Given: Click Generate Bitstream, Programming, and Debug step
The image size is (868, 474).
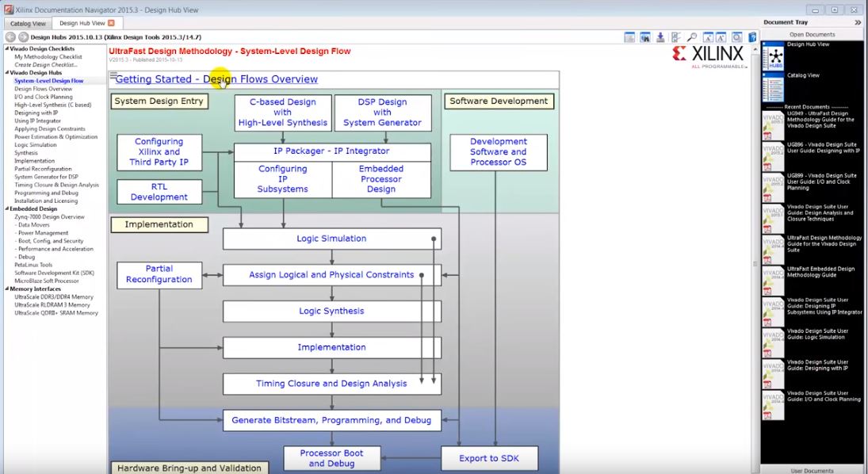Looking at the screenshot, I should coord(331,420).
